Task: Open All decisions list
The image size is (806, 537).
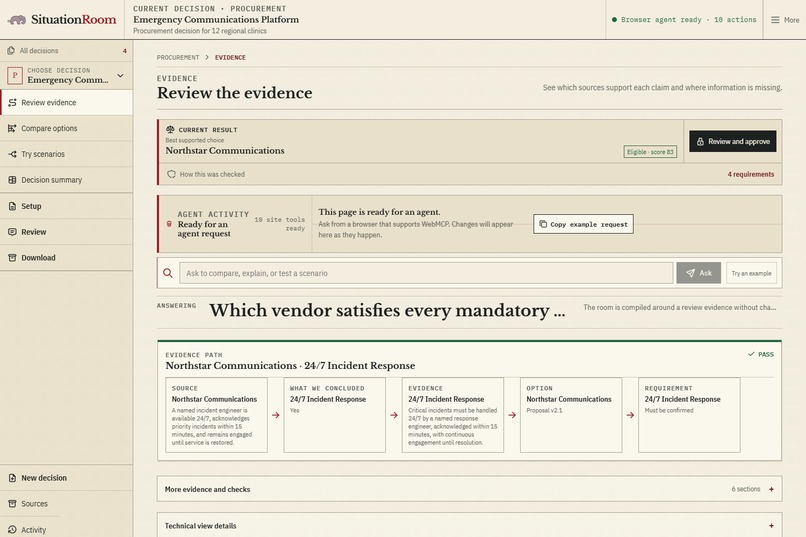Action: (x=66, y=50)
